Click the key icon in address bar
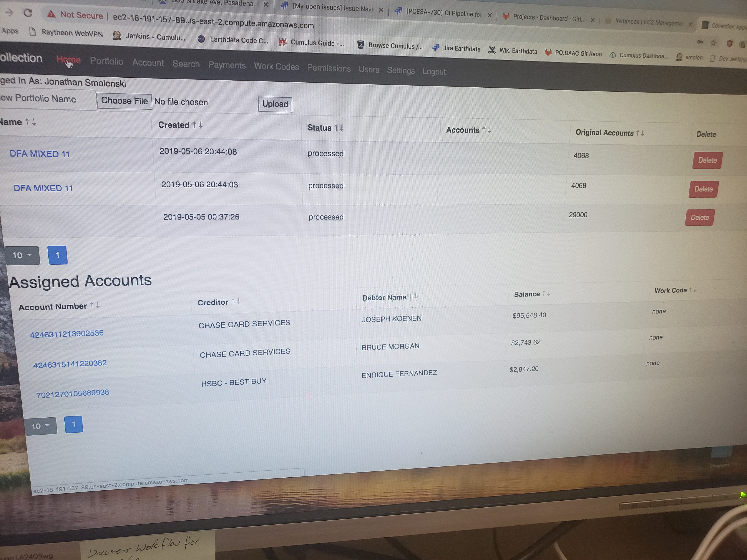This screenshot has width=747, height=560. 700,42
